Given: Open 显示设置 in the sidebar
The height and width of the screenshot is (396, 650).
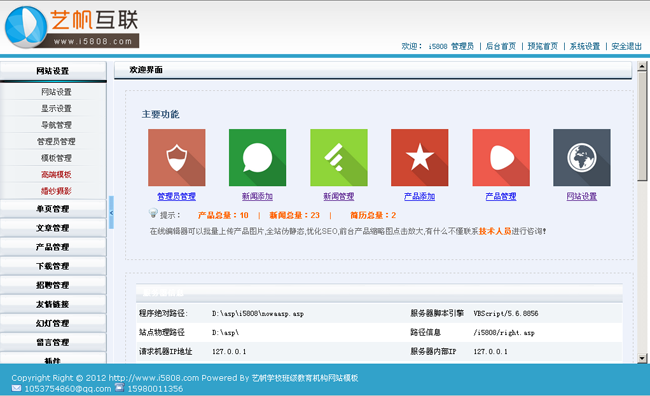Looking at the screenshot, I should coord(56,108).
